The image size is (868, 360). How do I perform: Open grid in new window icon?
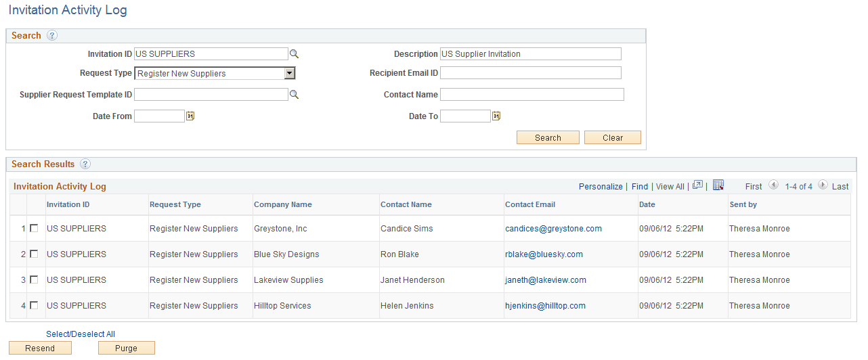tap(697, 185)
